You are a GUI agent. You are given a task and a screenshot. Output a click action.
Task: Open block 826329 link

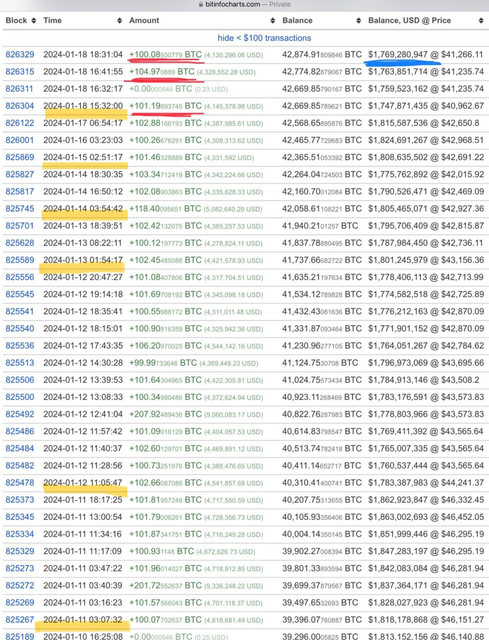pyautogui.click(x=20, y=55)
